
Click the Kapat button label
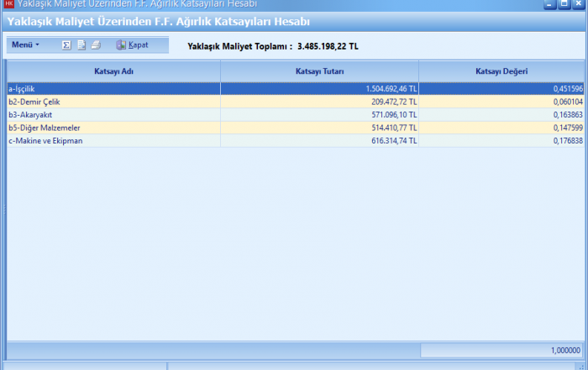[138, 44]
